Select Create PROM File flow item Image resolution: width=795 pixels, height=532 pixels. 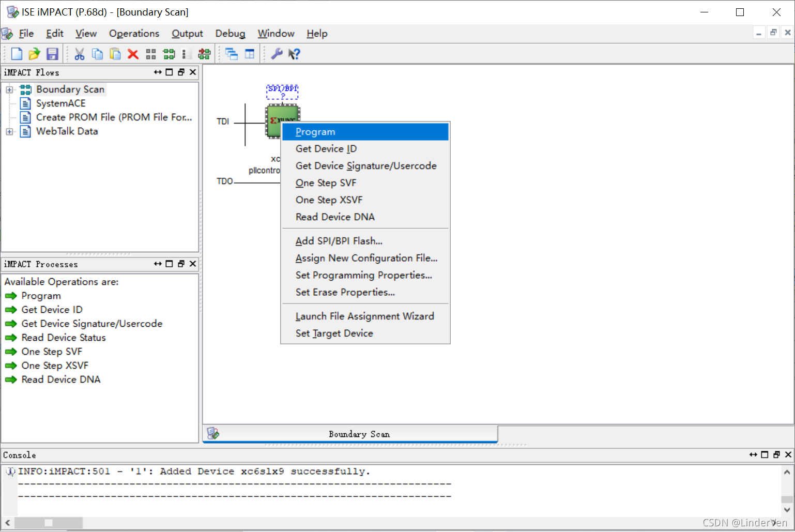tap(114, 117)
